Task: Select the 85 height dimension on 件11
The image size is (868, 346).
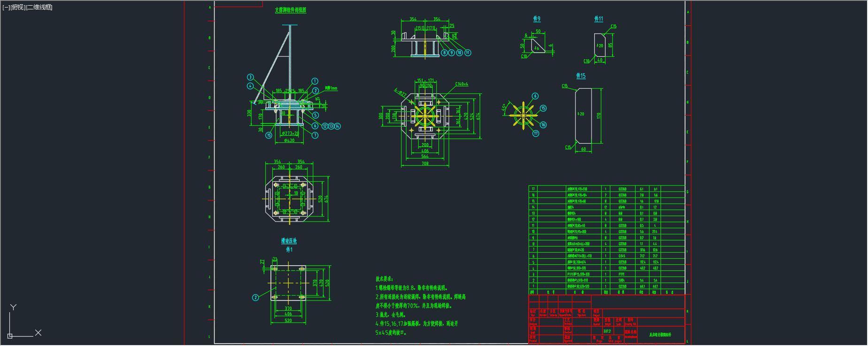Action: pos(610,45)
